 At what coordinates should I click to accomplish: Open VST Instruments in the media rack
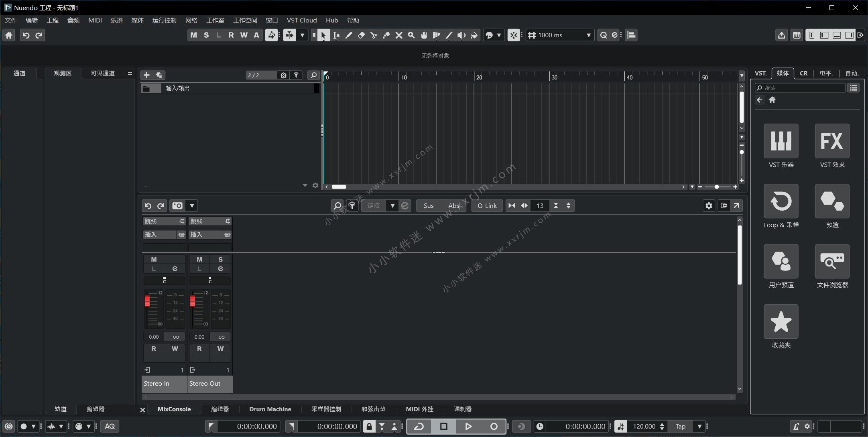[781, 141]
